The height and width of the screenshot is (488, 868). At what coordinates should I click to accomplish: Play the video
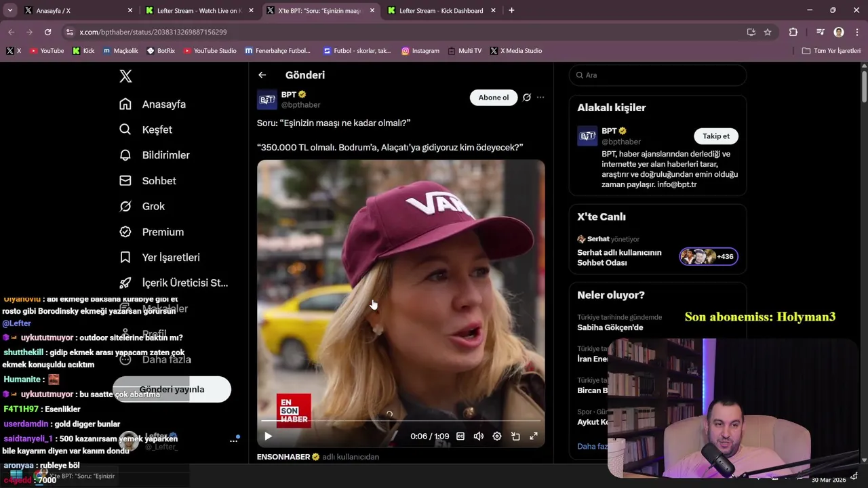click(x=268, y=436)
